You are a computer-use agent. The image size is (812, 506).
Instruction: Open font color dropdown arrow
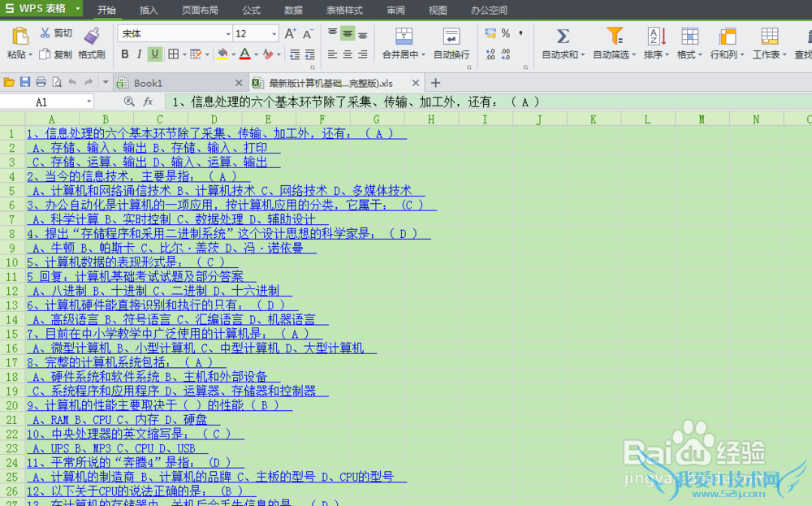click(257, 54)
